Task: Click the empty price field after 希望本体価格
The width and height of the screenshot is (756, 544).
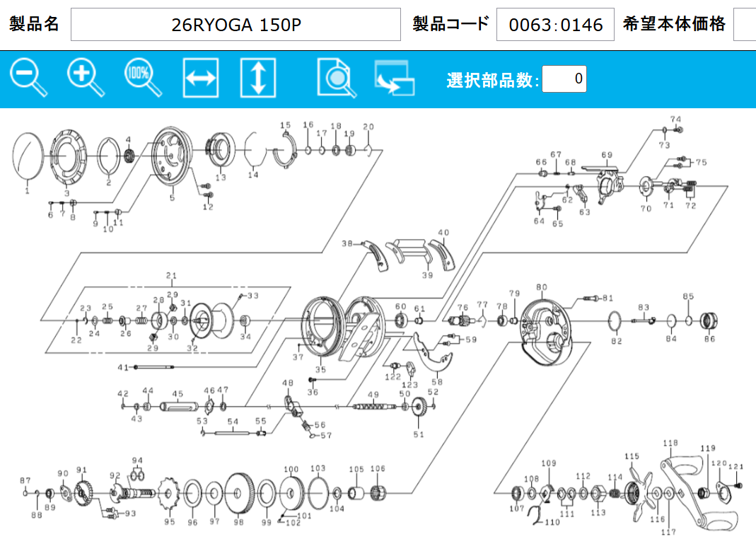Action: (745, 25)
